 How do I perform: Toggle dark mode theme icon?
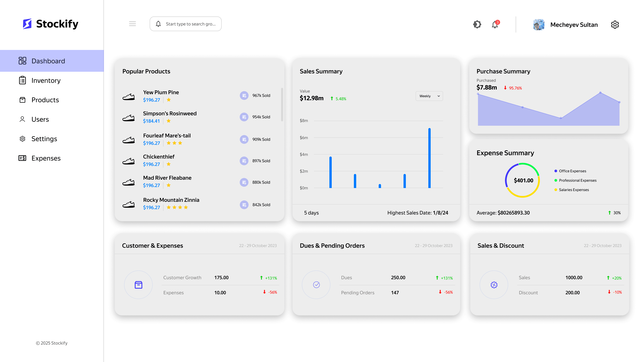[x=477, y=24]
